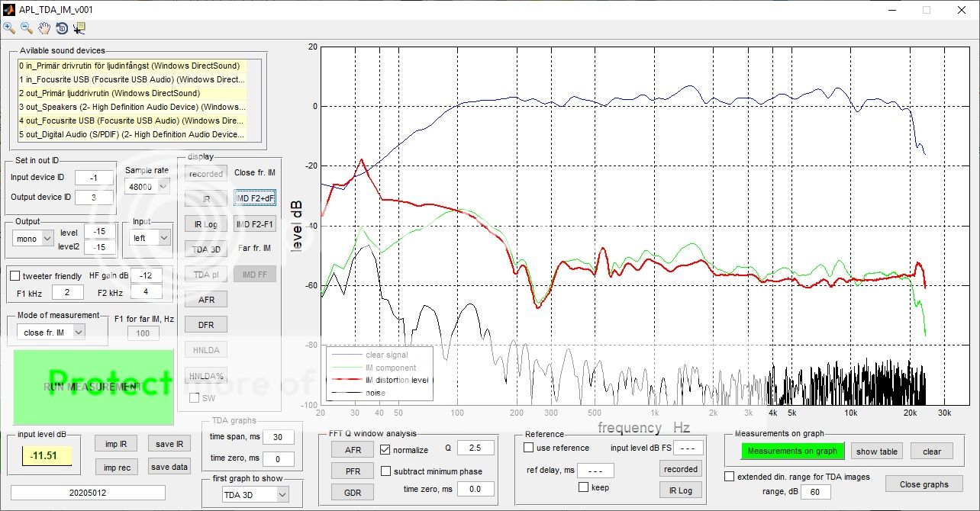Activate the Rotate 3D tool

(62, 28)
